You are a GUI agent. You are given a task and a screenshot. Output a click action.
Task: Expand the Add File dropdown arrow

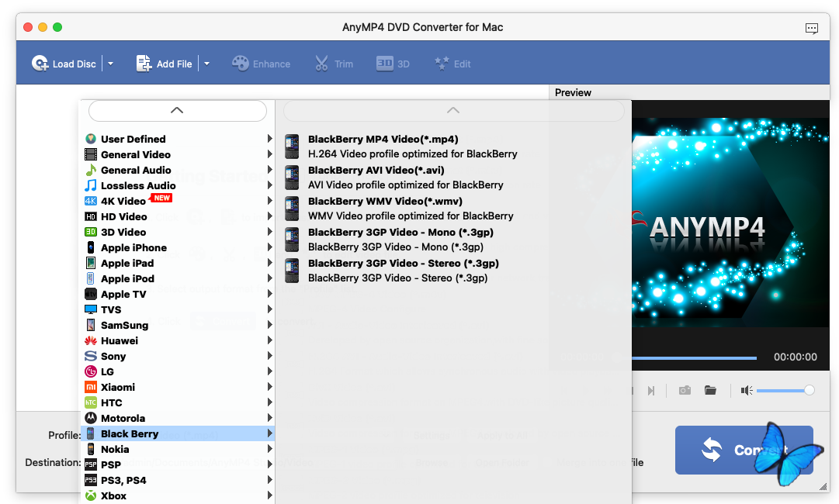pyautogui.click(x=206, y=64)
